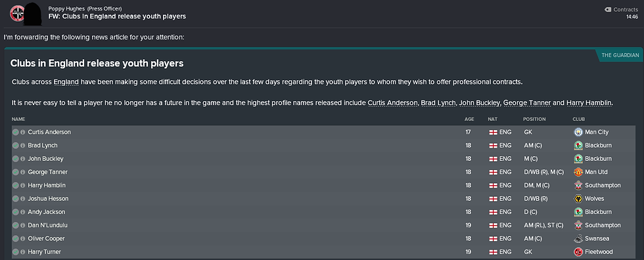Click the Man City club badge icon

pos(578,132)
